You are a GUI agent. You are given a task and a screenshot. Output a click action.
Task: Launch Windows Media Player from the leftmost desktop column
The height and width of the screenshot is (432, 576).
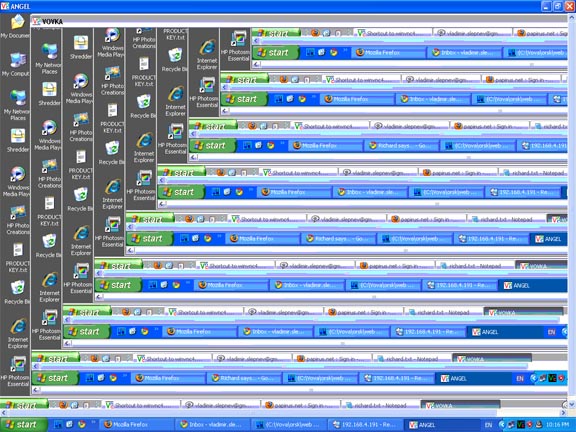[17, 181]
